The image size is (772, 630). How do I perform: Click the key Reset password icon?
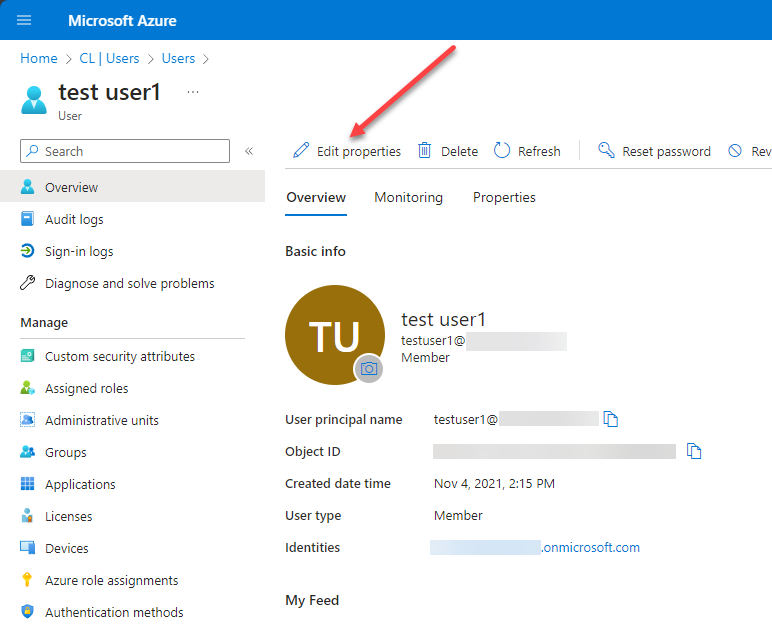pos(607,150)
